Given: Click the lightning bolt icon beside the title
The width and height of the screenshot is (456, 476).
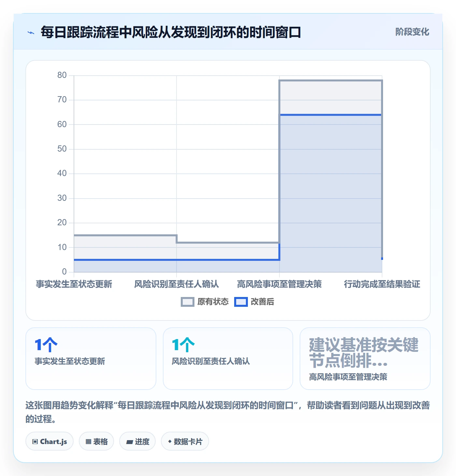Looking at the screenshot, I should point(31,33).
